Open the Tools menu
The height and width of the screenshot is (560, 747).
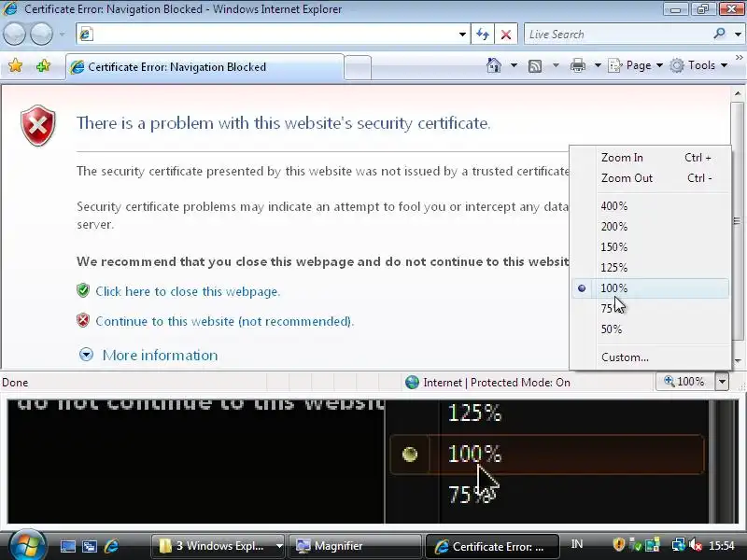(698, 65)
